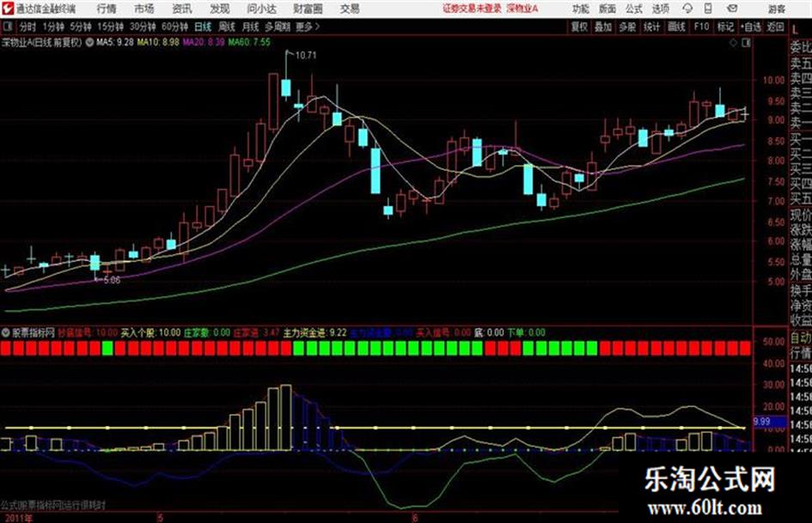This screenshot has height=523, width=812.
Task: Open the mail envelope icon
Action: point(732,9)
